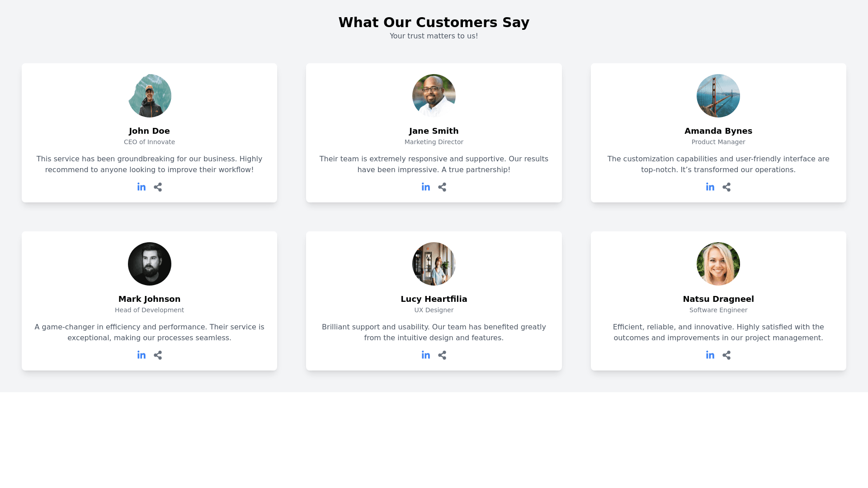Open Lucy Heartfilia's LinkedIn icon

pyautogui.click(x=426, y=355)
